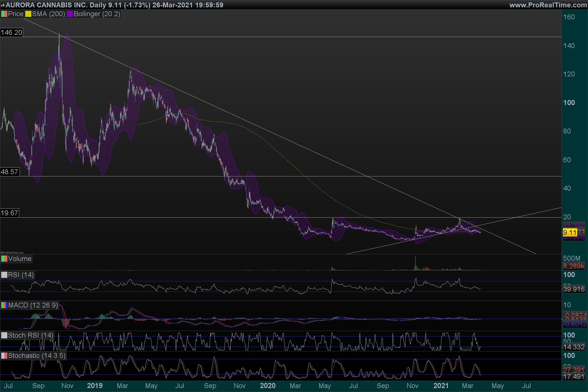The width and height of the screenshot is (588, 392).
Task: Select the 48.57 price level label
Action: (10, 172)
